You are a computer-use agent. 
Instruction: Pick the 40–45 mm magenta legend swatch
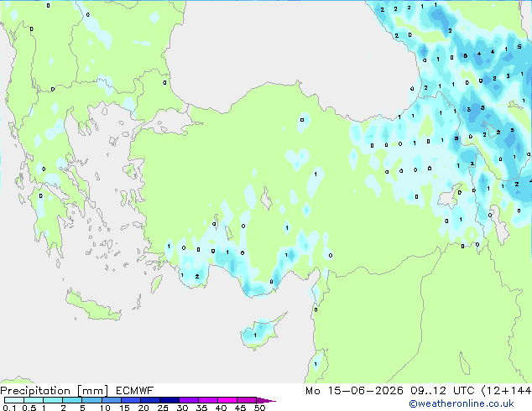227,400
